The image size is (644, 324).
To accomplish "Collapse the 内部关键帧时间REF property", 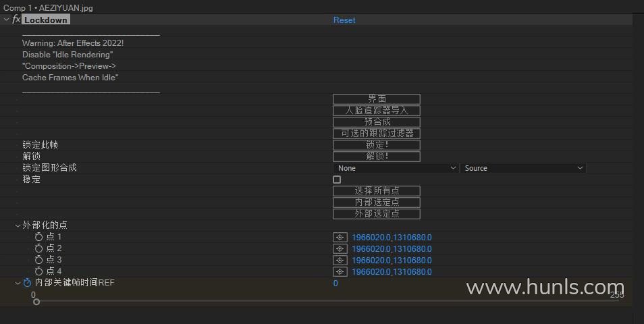I will (x=18, y=283).
